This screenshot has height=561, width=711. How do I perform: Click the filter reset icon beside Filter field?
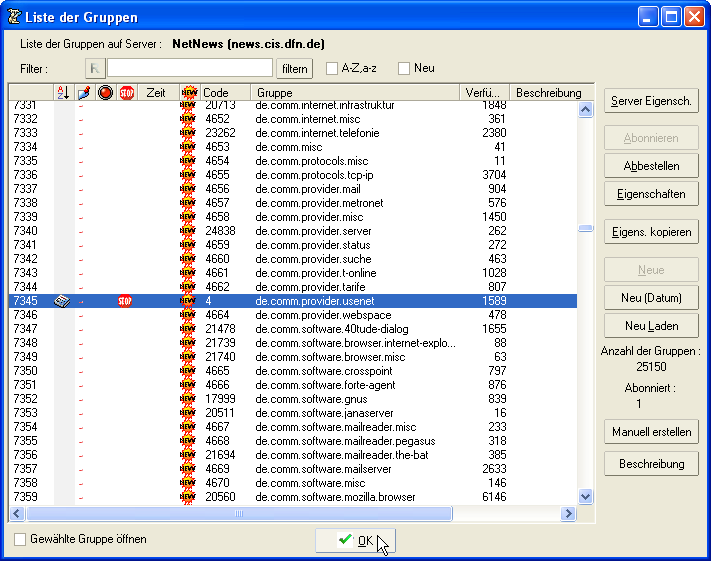[95, 68]
